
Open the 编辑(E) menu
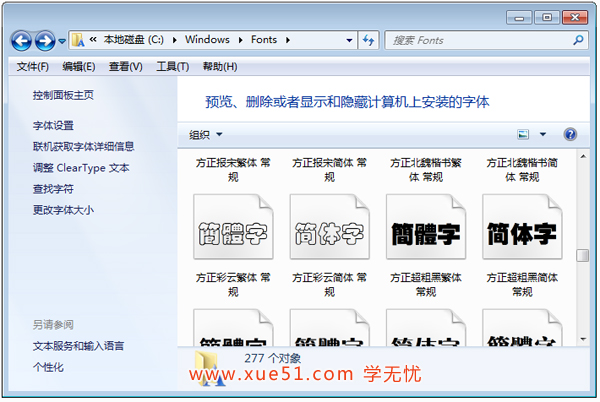[79, 67]
